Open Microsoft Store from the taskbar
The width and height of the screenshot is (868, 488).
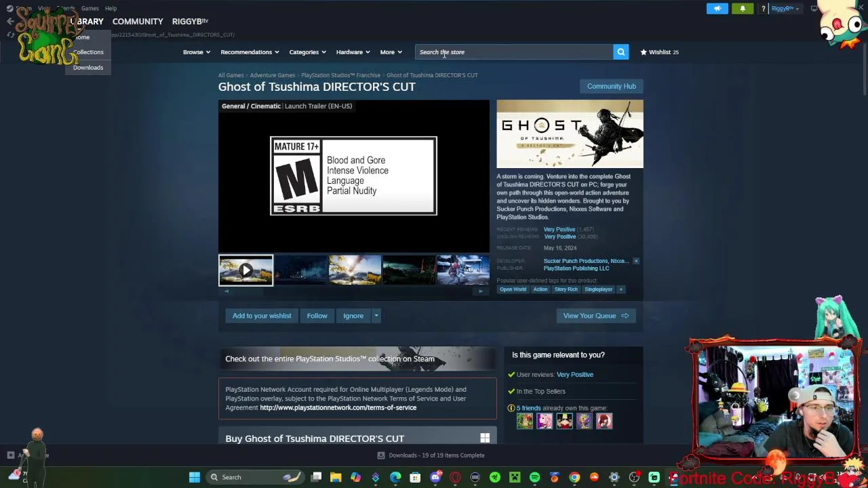coord(415,477)
